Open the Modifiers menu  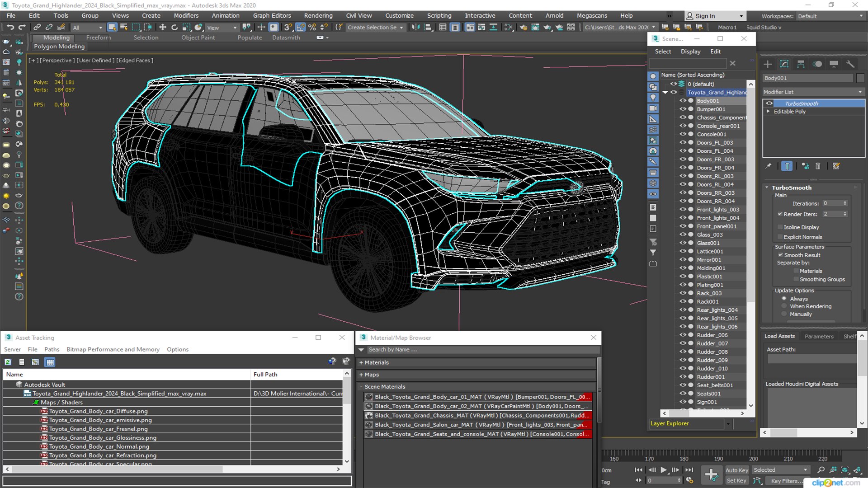pos(186,15)
